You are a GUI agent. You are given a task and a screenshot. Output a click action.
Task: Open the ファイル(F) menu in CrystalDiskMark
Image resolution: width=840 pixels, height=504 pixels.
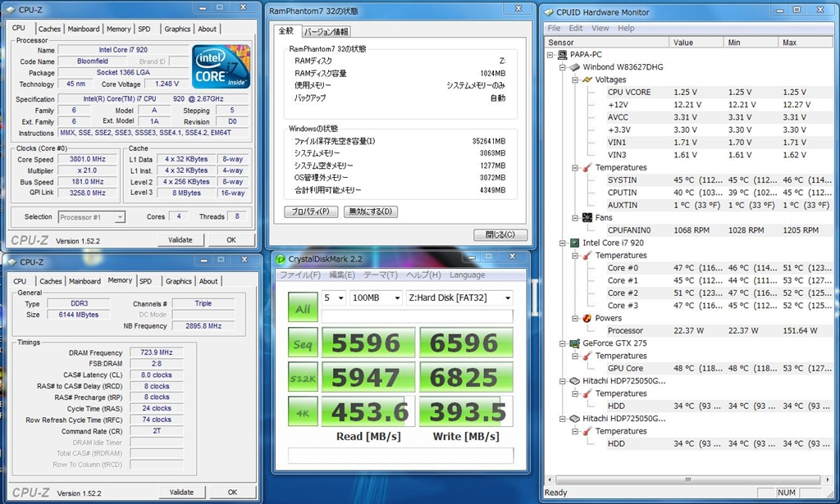tap(300, 275)
